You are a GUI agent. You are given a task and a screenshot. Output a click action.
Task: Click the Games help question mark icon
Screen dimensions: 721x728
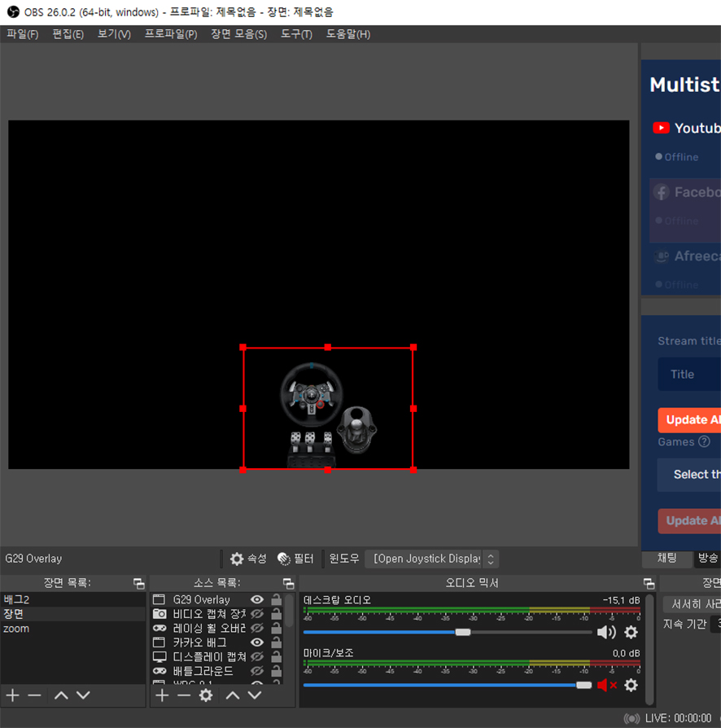704,441
